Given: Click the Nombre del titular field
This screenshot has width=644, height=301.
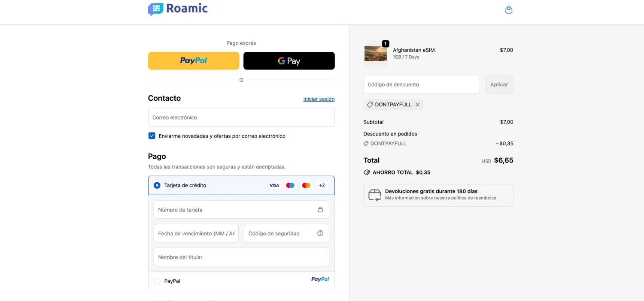Looking at the screenshot, I should click(x=241, y=257).
